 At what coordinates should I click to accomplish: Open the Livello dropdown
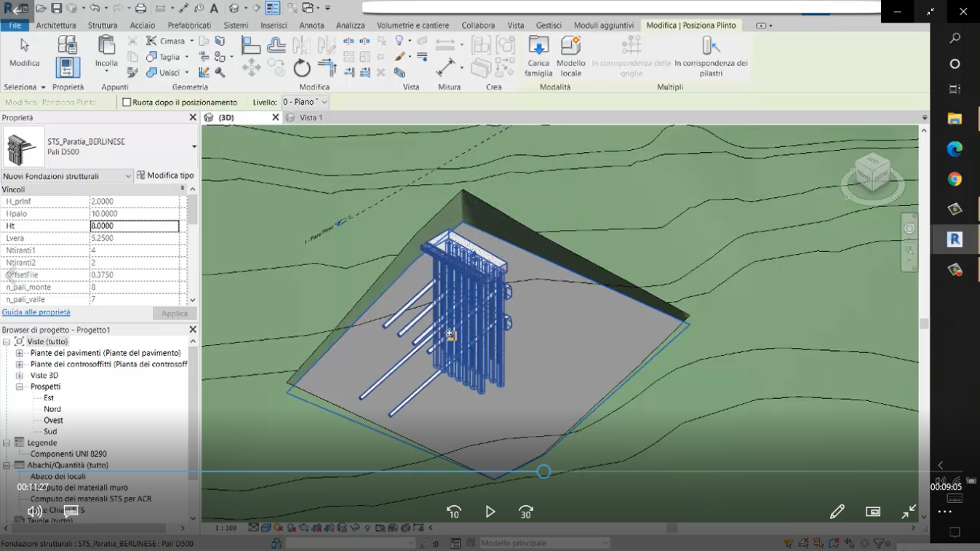[x=305, y=103]
